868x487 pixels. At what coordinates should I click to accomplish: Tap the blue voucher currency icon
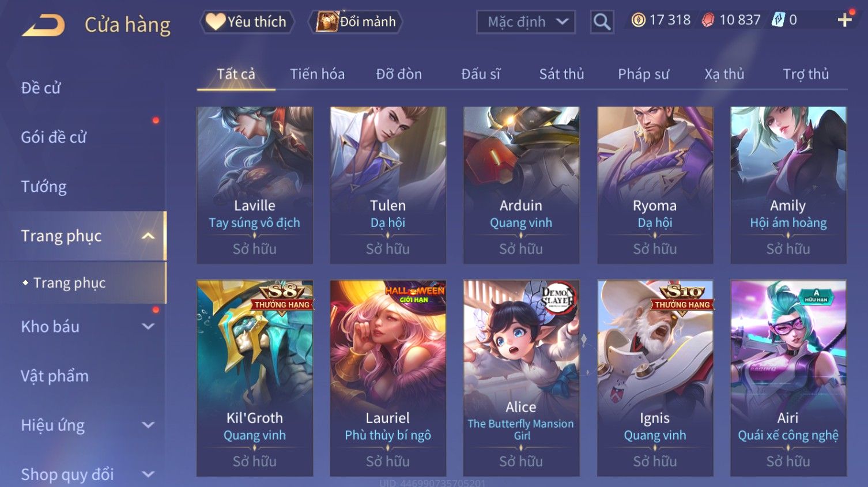pos(778,20)
